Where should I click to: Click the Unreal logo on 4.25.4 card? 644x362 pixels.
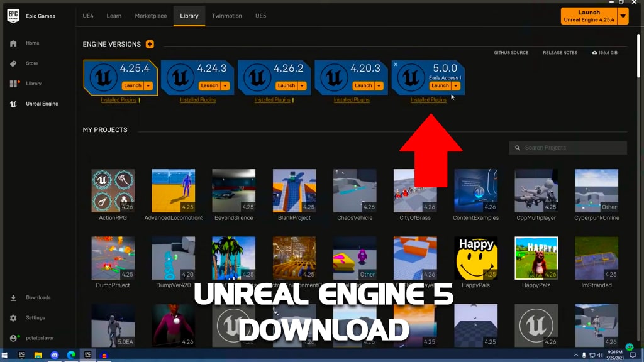(104, 77)
